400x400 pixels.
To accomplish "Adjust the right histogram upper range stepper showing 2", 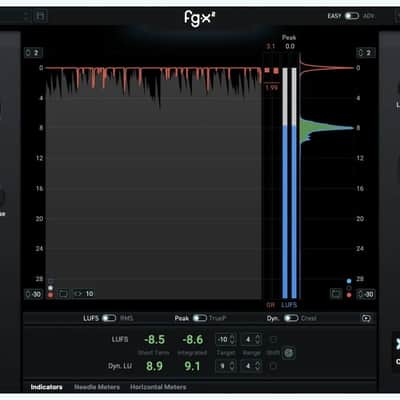I will tap(366, 53).
